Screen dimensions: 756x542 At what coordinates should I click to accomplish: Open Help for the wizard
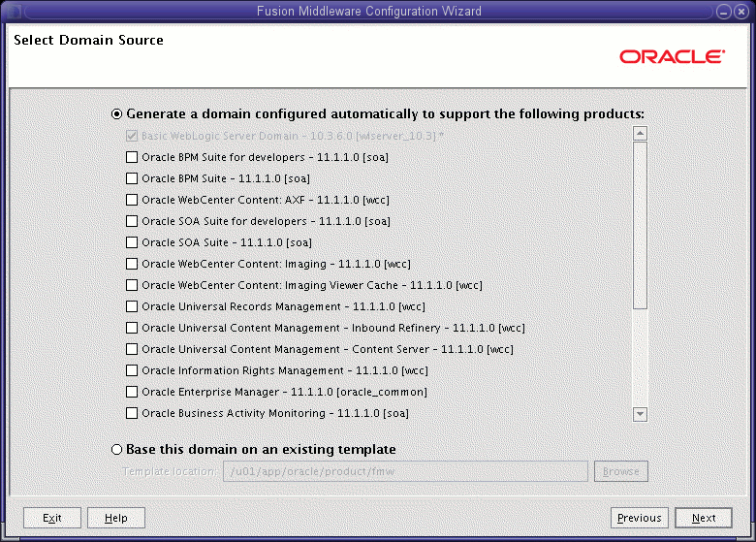pos(116,518)
